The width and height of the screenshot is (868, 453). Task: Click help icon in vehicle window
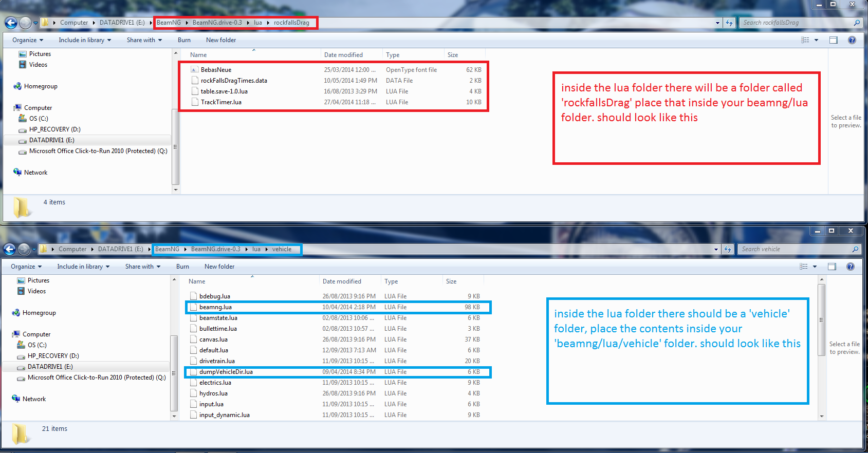(850, 267)
